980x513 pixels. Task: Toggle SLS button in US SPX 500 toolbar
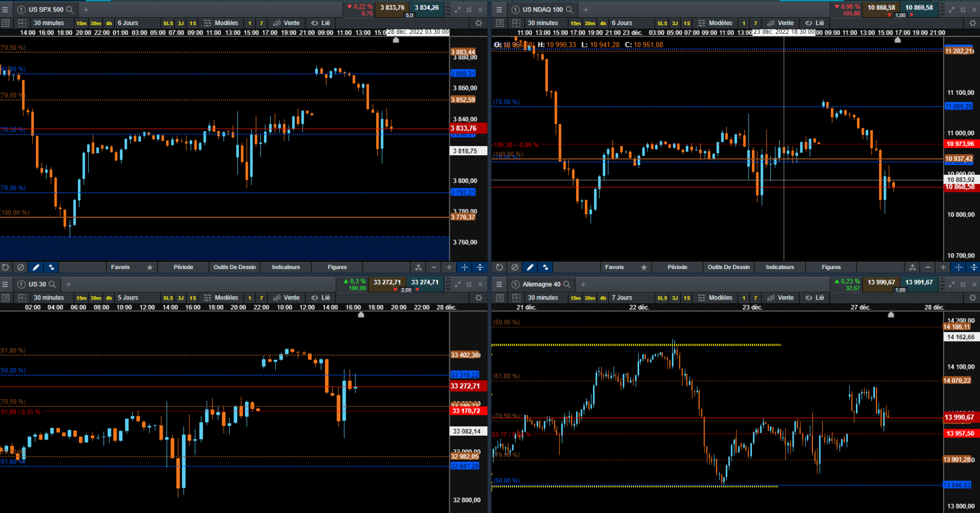pos(168,23)
